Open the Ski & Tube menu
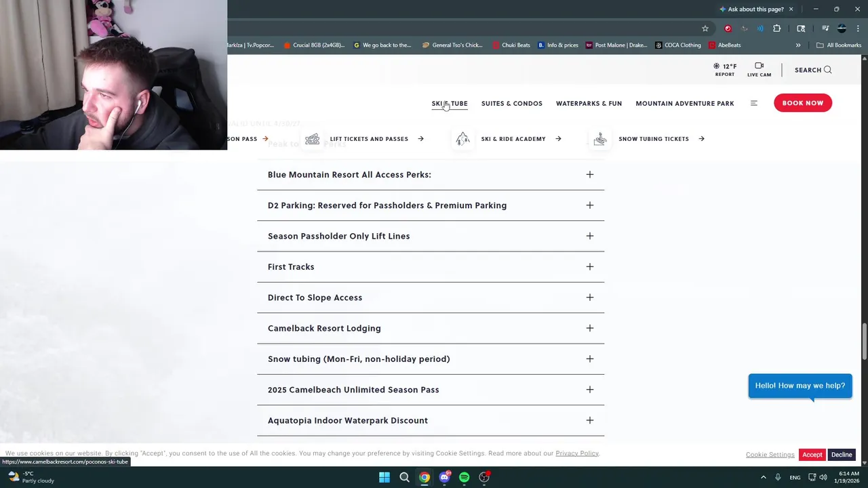The width and height of the screenshot is (868, 488). (x=450, y=104)
